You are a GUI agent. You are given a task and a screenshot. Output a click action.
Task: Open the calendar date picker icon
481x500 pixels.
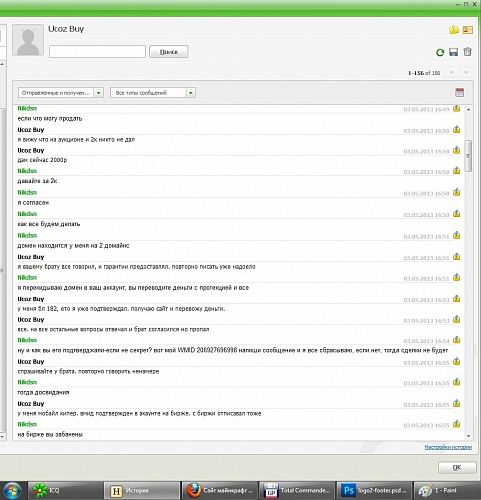click(x=459, y=92)
